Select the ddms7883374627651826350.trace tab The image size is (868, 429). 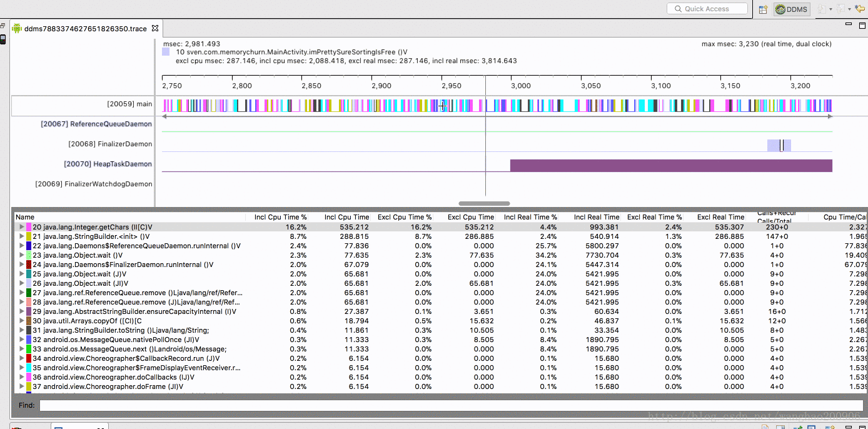click(x=86, y=29)
